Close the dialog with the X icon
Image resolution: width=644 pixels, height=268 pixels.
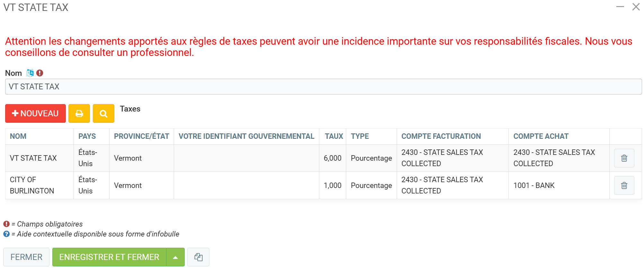click(636, 7)
